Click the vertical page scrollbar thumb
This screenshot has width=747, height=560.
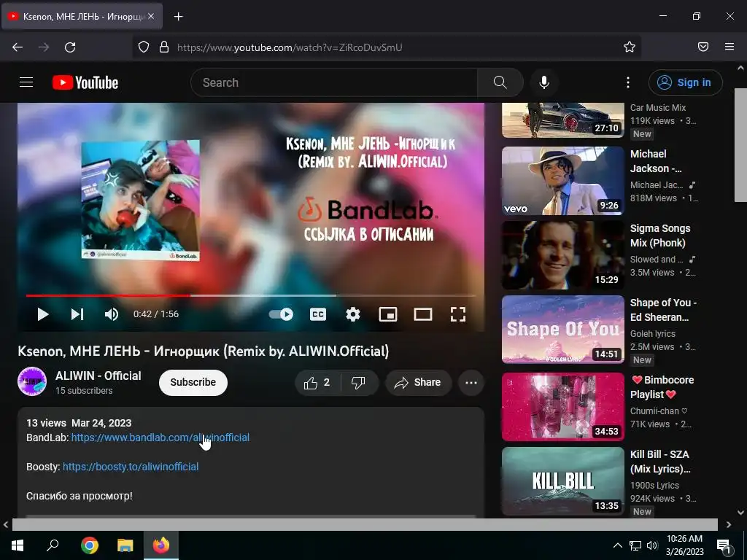click(741, 145)
